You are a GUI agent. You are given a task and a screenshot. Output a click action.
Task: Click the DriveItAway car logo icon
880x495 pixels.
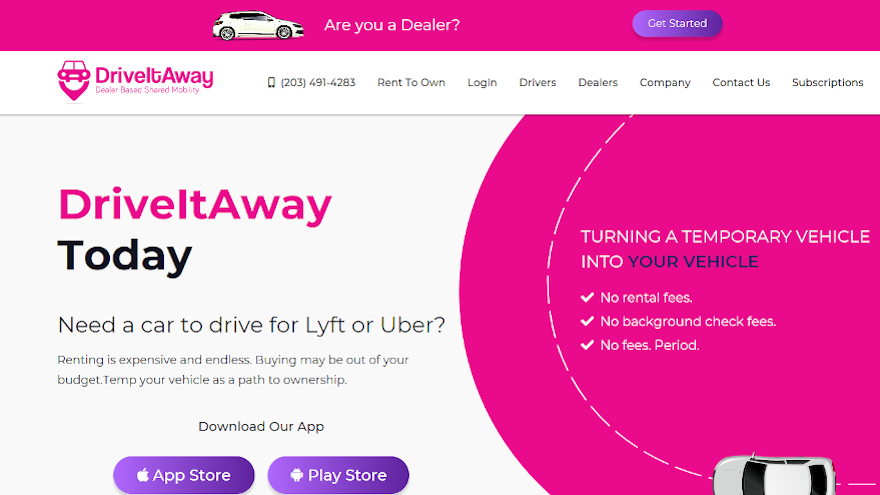pyautogui.click(x=74, y=81)
